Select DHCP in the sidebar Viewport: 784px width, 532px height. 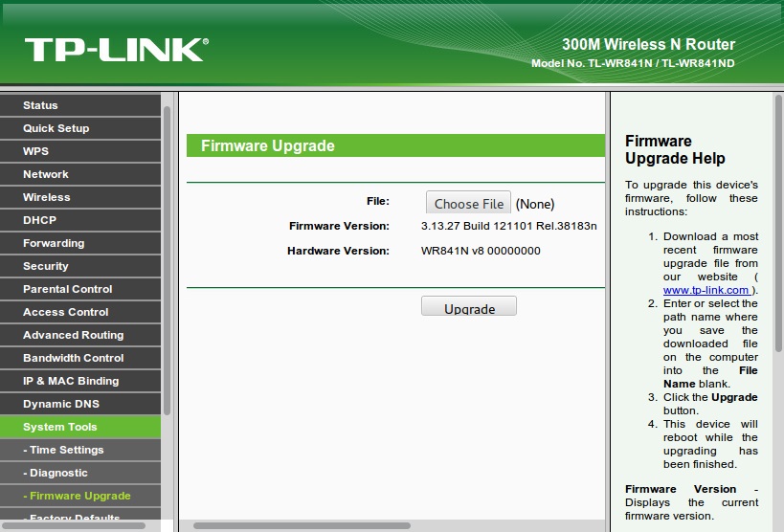pyautogui.click(x=80, y=220)
